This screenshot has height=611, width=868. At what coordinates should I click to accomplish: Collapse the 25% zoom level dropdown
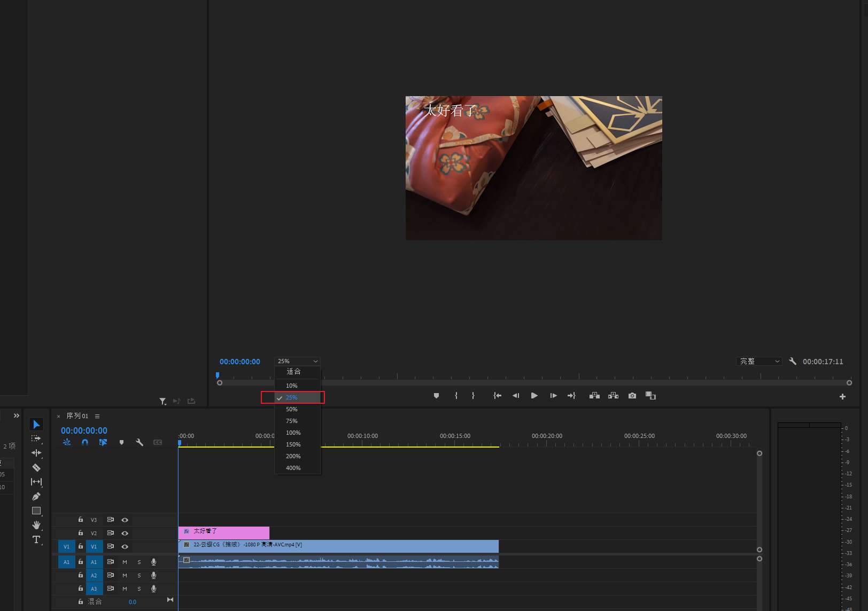(x=297, y=362)
